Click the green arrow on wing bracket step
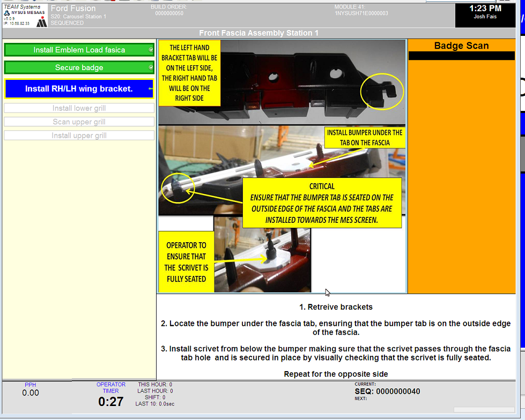525x420 pixels. tap(151, 89)
